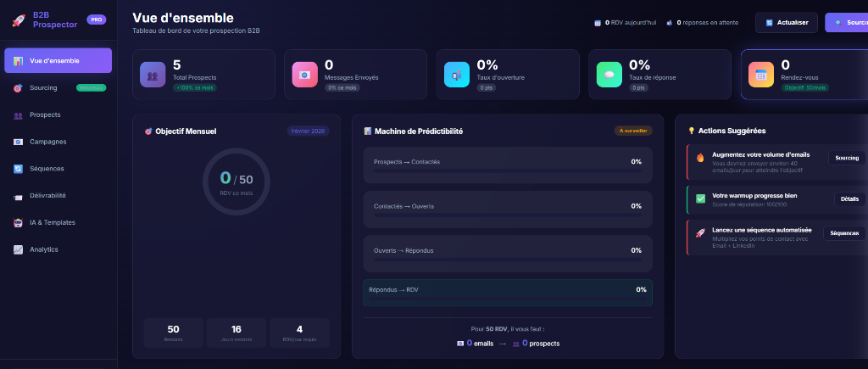Click the Messages Envoyés card icon
868x369 pixels.
pyautogui.click(x=304, y=75)
